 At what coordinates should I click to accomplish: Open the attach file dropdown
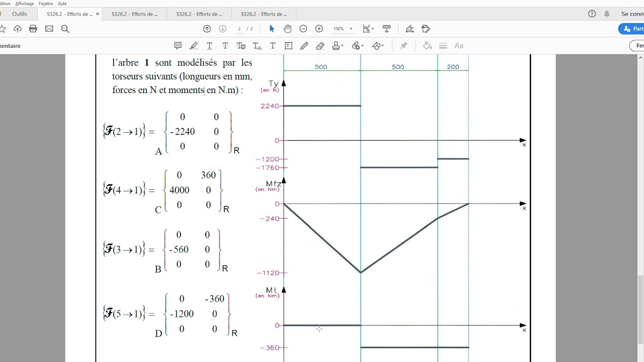(358, 46)
